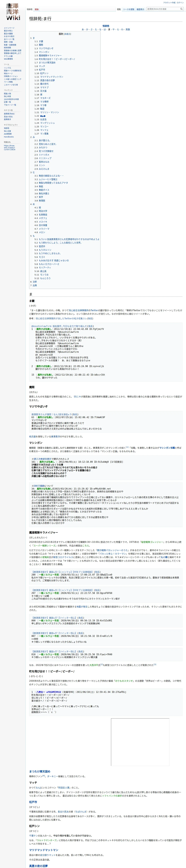Jump to TOC entry 1.4 マシンガン
Viewport: 186px width, 868px height.
coord(42,52)
